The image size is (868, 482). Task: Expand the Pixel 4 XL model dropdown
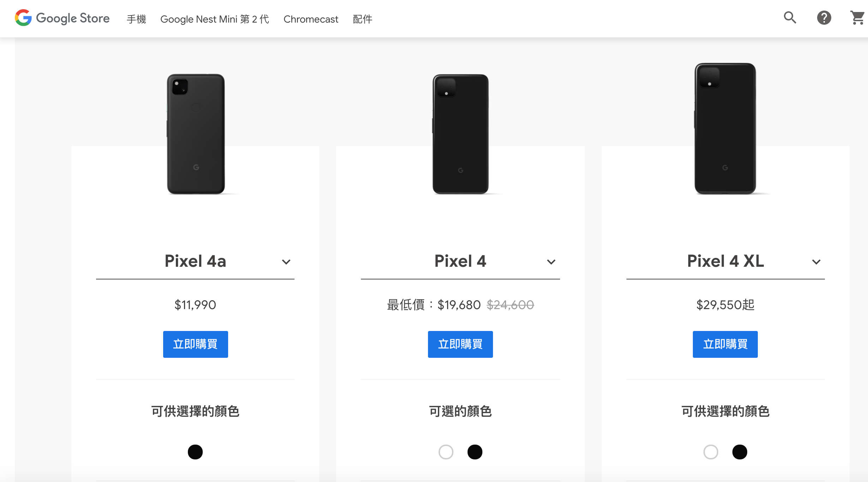725,261
